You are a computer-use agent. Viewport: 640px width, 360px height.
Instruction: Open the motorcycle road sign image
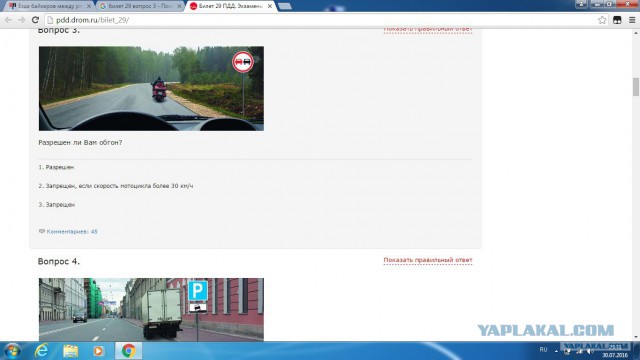(151, 89)
